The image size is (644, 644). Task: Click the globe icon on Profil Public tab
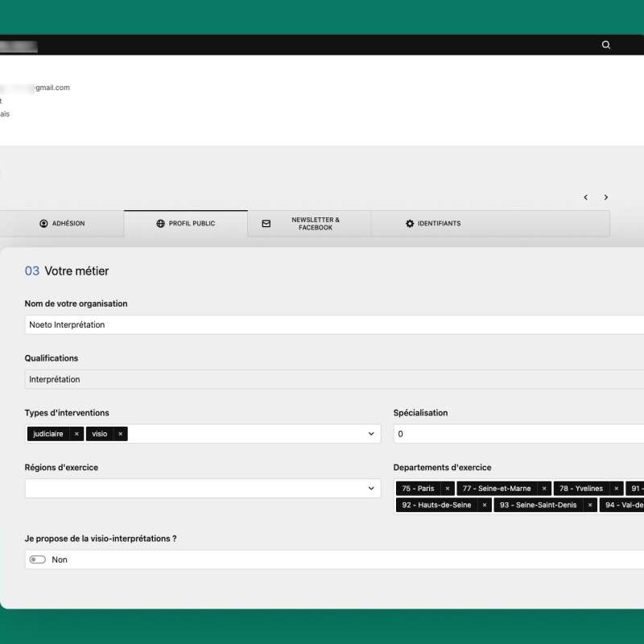click(159, 224)
